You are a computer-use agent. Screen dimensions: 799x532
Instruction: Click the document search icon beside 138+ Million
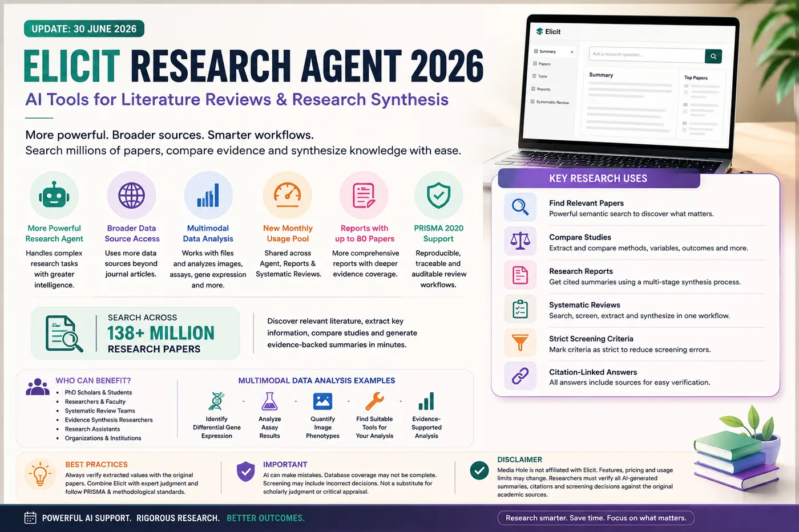click(64, 333)
